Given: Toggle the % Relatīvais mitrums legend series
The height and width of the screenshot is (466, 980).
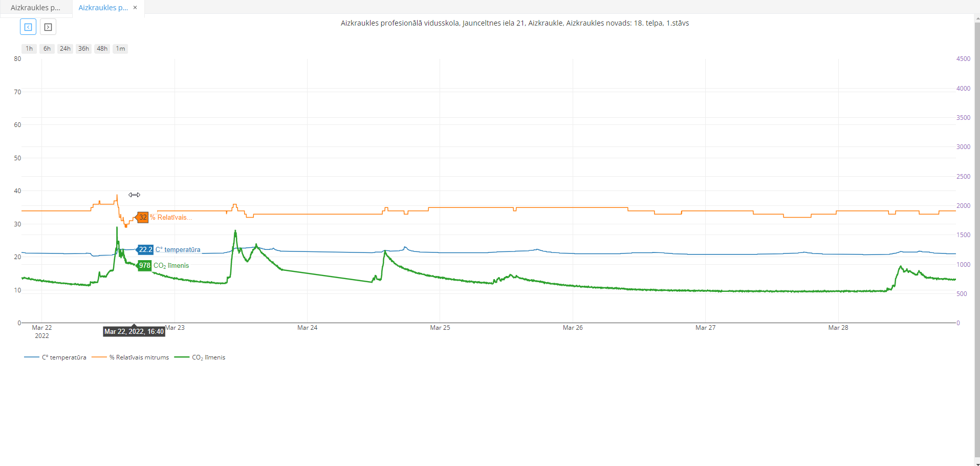Looking at the screenshot, I should tap(139, 357).
